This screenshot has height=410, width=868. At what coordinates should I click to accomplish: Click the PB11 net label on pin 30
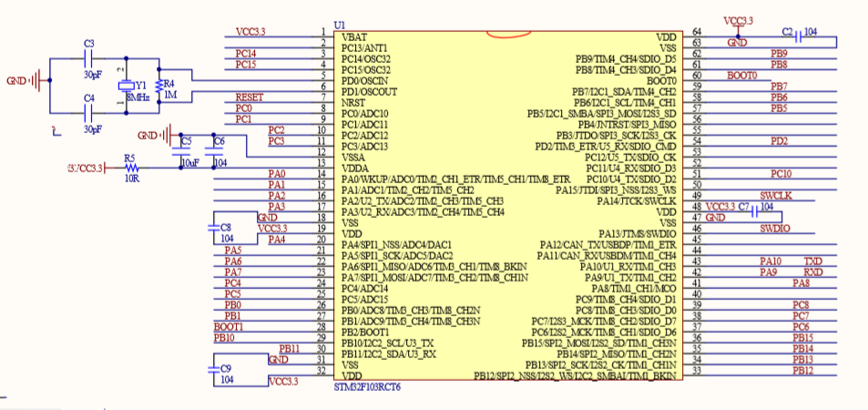coord(290,348)
